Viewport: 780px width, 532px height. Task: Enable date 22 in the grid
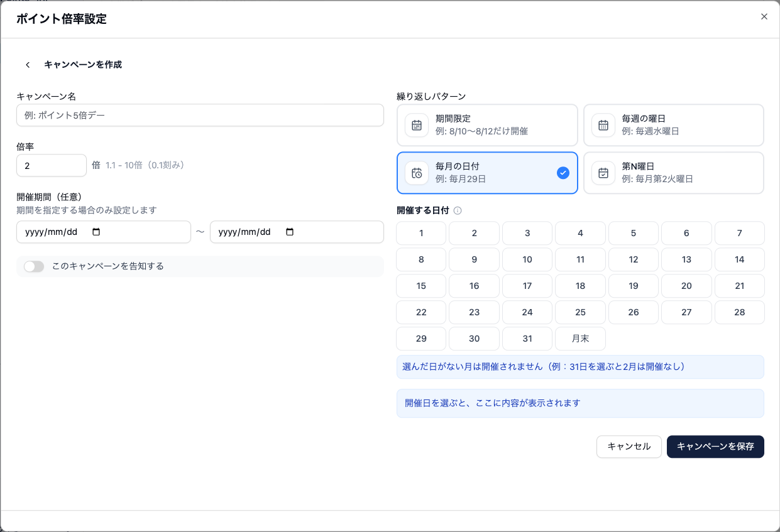pos(421,312)
